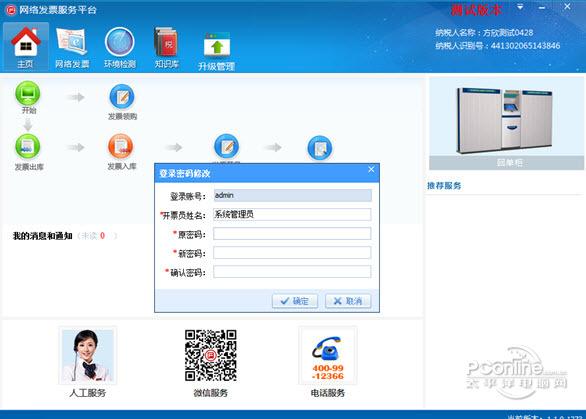Image resolution: width=586 pixels, height=419 pixels.
Task: Open the 主页 home tab icon
Action: (x=25, y=46)
